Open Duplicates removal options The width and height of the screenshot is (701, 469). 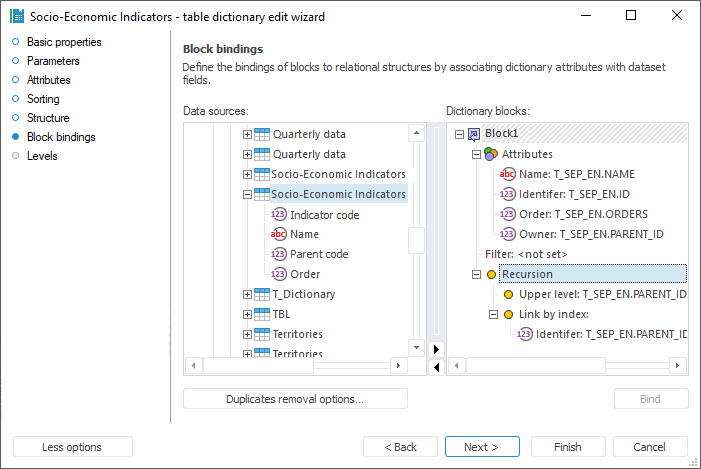point(295,399)
